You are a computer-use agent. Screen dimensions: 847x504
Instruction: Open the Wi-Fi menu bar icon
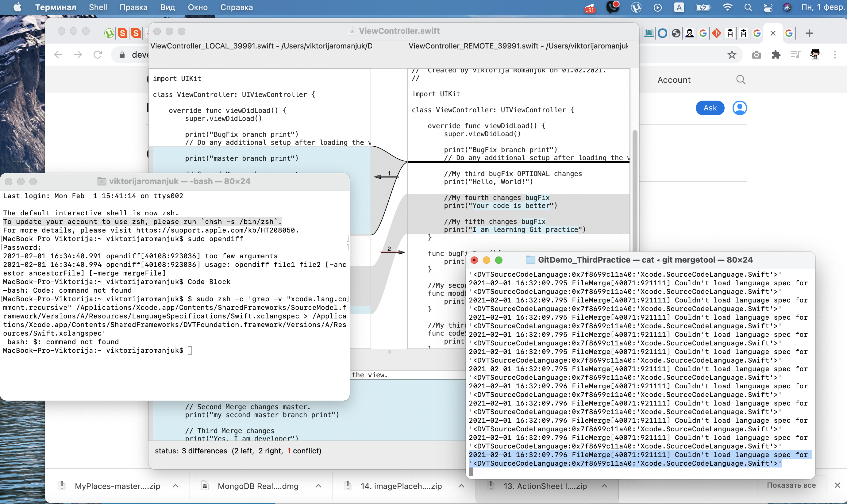[727, 7]
